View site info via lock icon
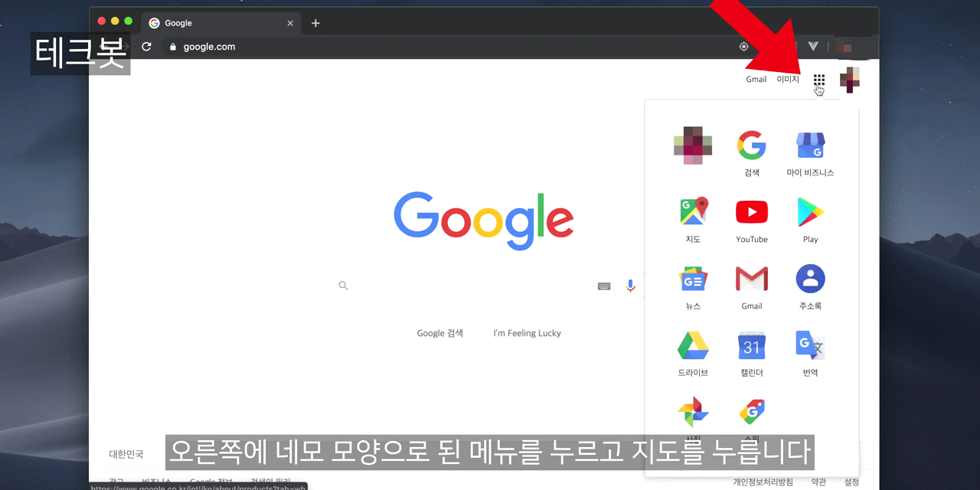The width and height of the screenshot is (980, 490). click(x=172, y=47)
